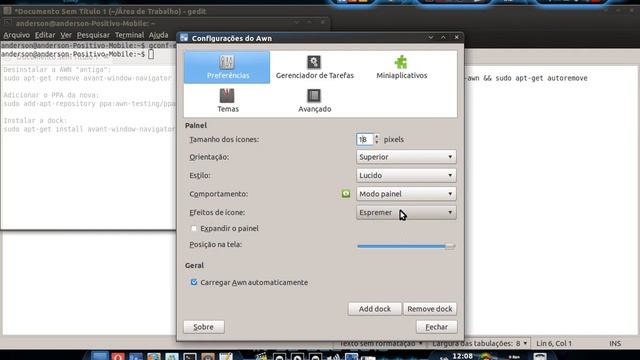640x360 pixels.
Task: Open Largura das tabulações dropdown in gedit
Action: pos(480,343)
